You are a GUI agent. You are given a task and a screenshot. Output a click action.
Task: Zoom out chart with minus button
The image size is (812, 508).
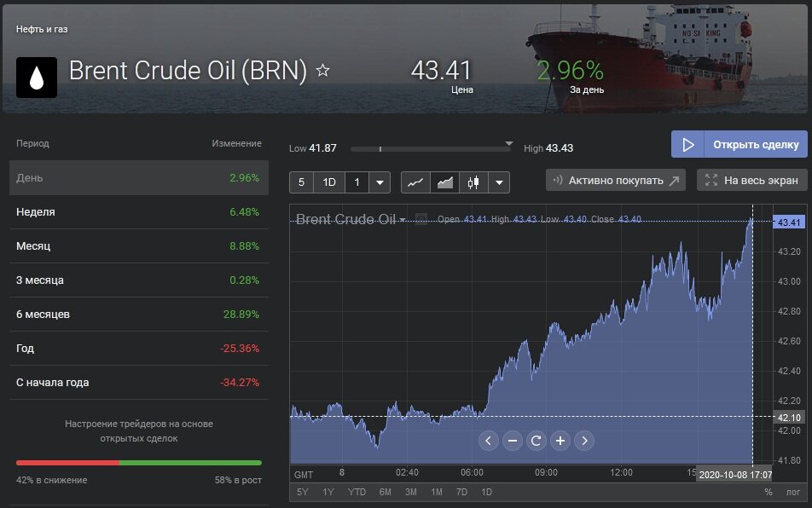[x=512, y=441]
